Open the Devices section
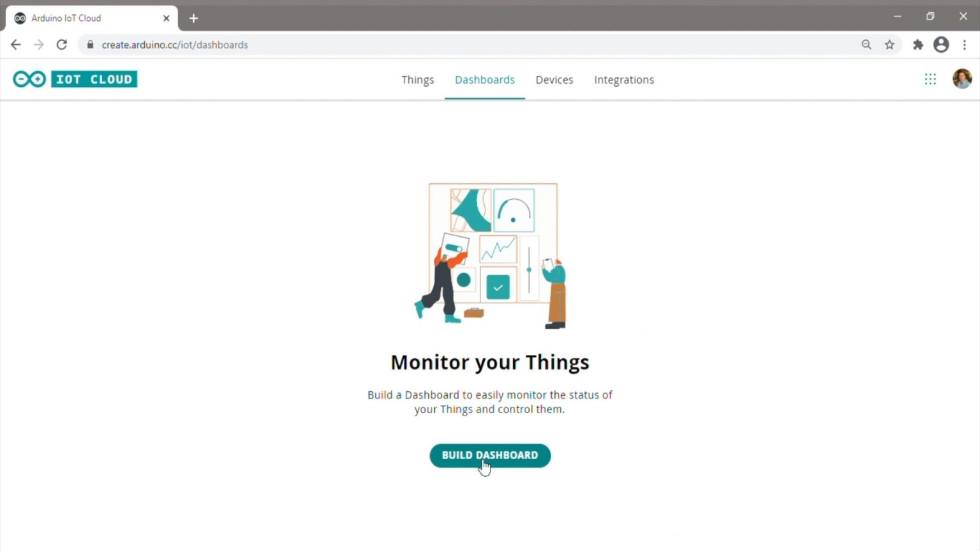Screen dimensions: 980x551 tap(554, 79)
